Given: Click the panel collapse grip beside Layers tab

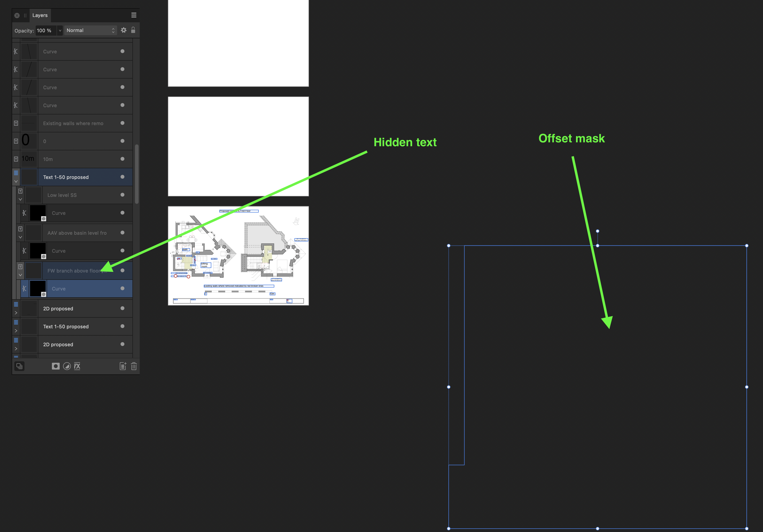Looking at the screenshot, I should [x=25, y=15].
